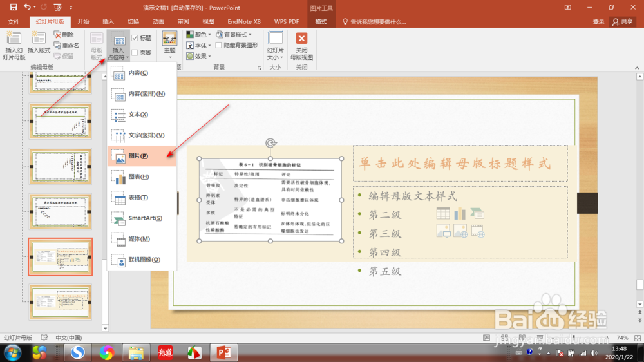Expand the undo history dropdown arrow
The height and width of the screenshot is (362, 644).
tap(35, 7)
